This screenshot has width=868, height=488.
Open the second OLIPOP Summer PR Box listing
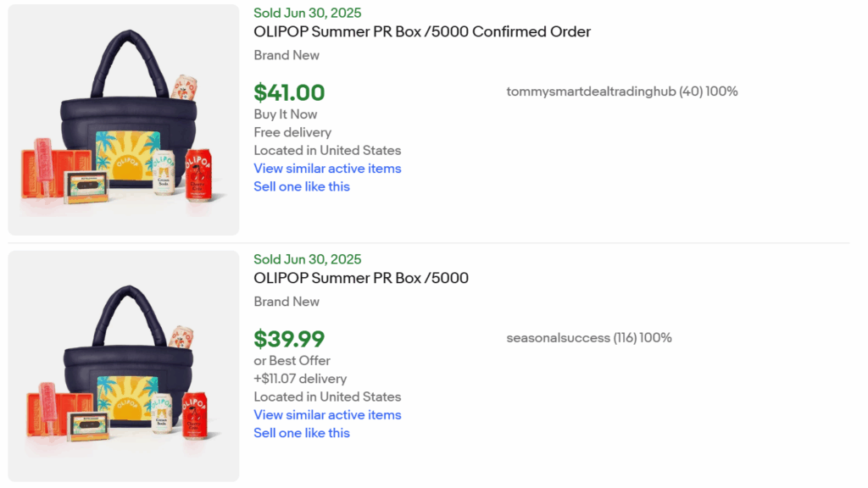pos(361,277)
